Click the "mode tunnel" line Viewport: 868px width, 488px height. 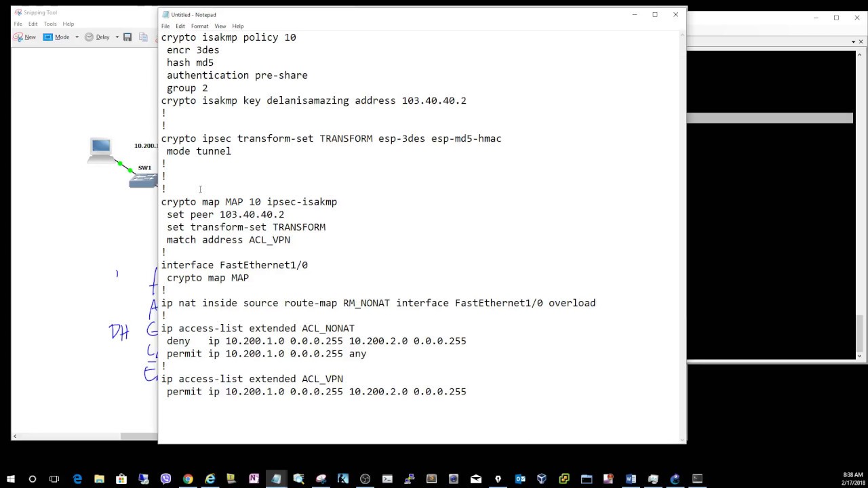pos(199,151)
